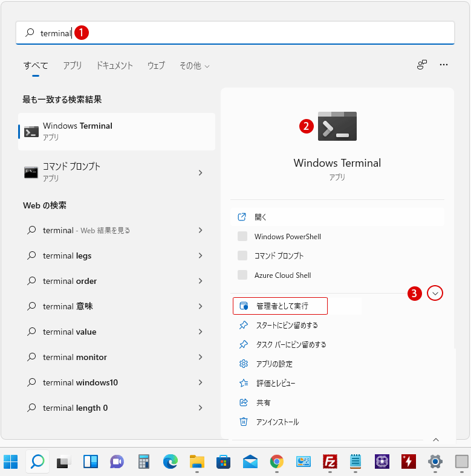This screenshot has width=471, height=476.
Task: Open FileZilla from taskbar
Action: 330,462
